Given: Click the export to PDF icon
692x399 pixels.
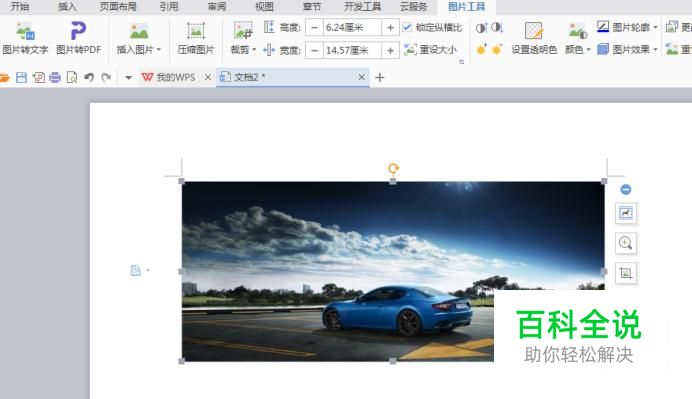Looking at the screenshot, I should [x=38, y=78].
